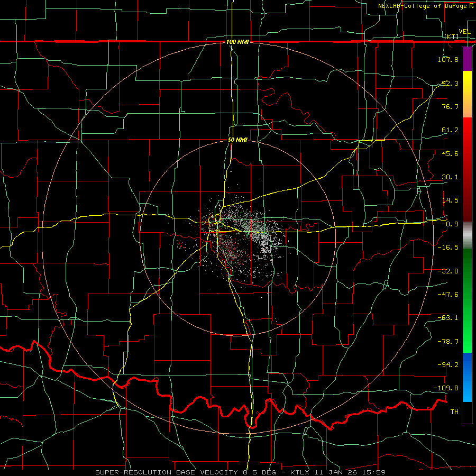Select the 76.7 legend value

point(450,106)
